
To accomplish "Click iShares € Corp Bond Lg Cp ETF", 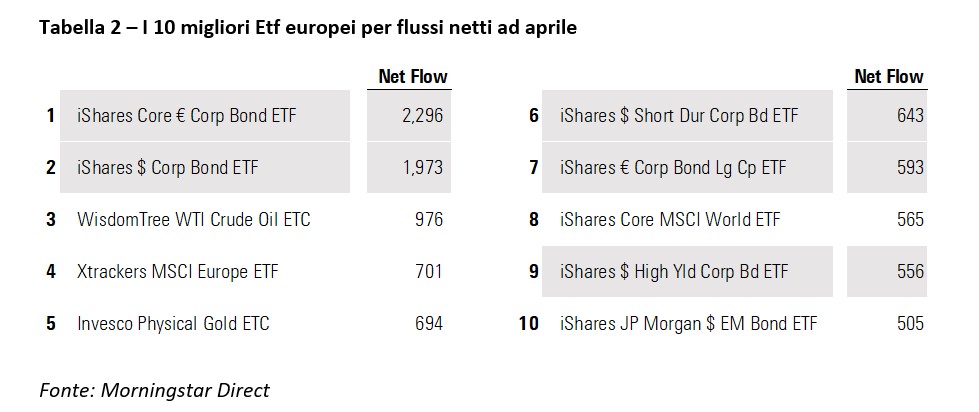I will pyautogui.click(x=673, y=168).
